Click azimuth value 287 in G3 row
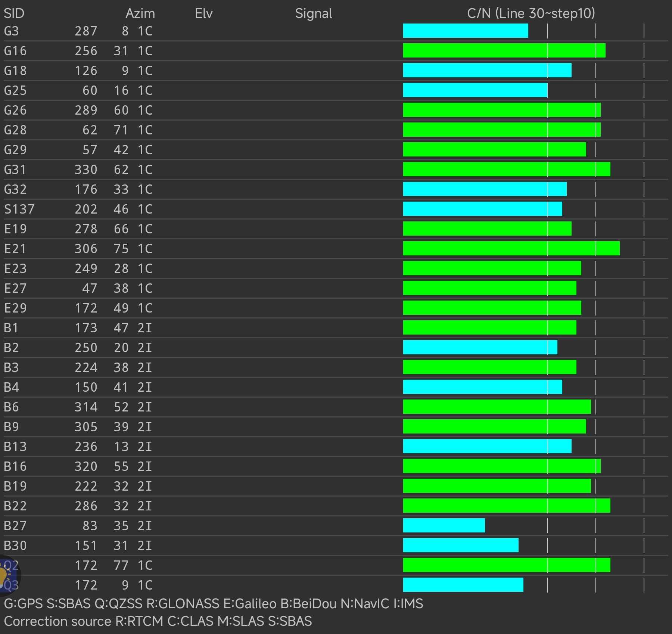 [86, 31]
